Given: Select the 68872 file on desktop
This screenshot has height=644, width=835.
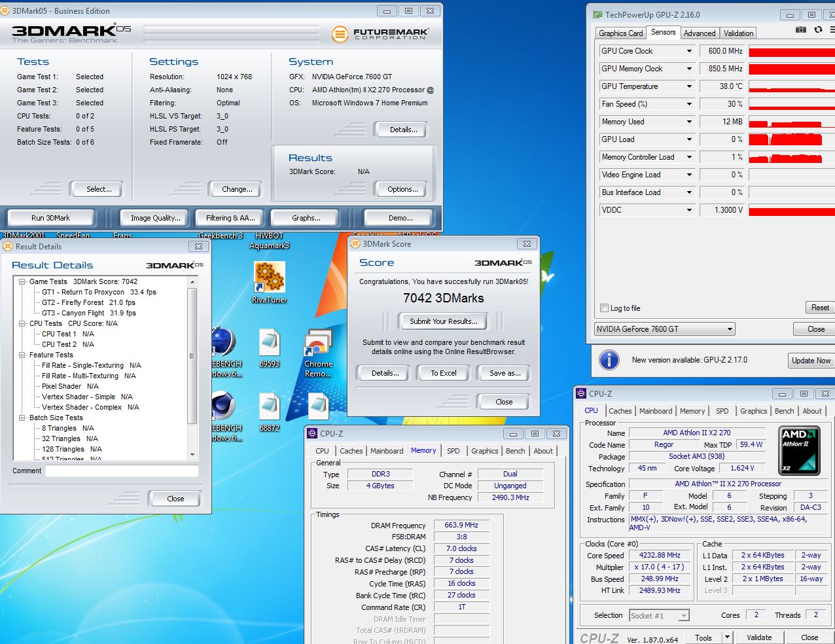Looking at the screenshot, I should (269, 412).
